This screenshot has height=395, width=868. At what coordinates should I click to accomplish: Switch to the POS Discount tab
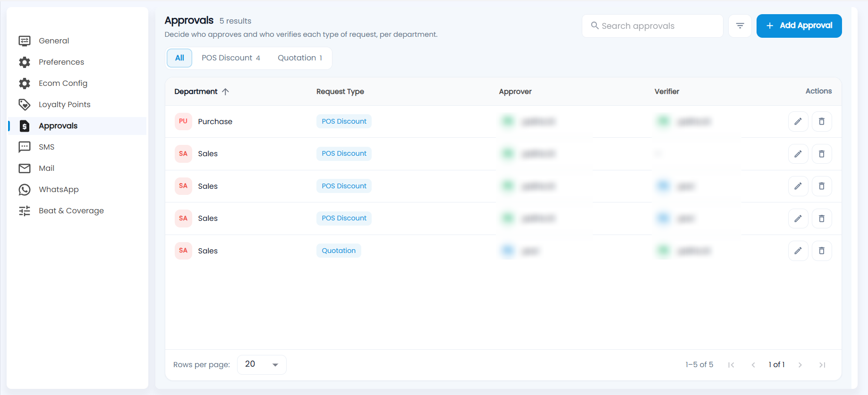click(230, 58)
